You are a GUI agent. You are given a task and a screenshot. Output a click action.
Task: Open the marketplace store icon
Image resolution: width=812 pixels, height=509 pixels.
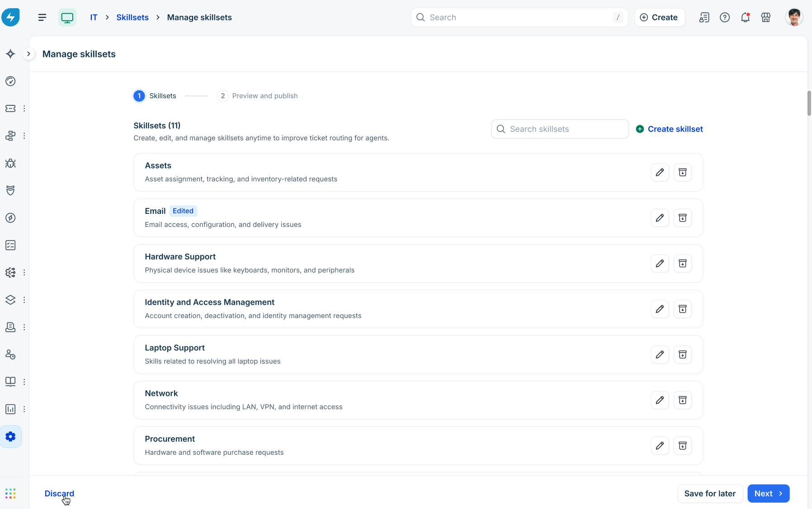tap(766, 17)
